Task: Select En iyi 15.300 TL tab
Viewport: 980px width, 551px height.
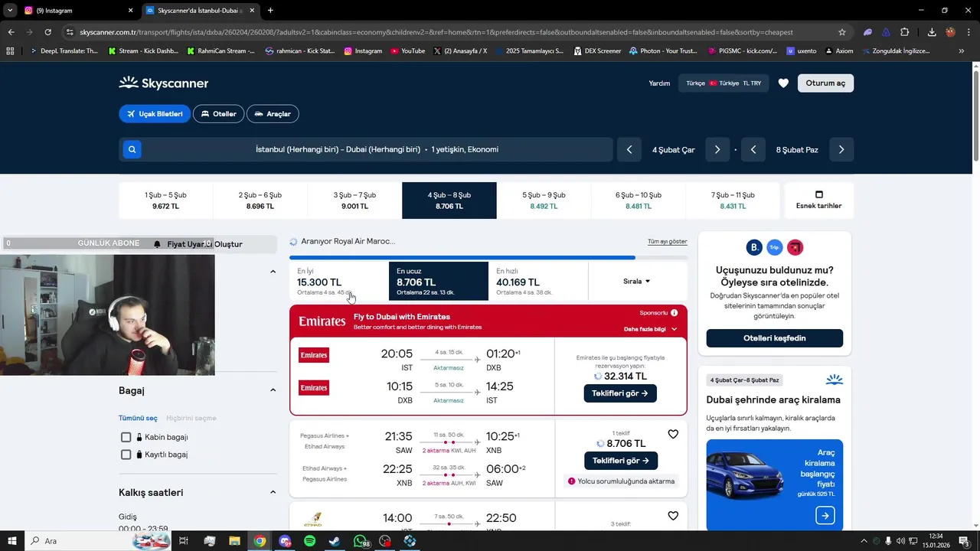Action: click(339, 281)
